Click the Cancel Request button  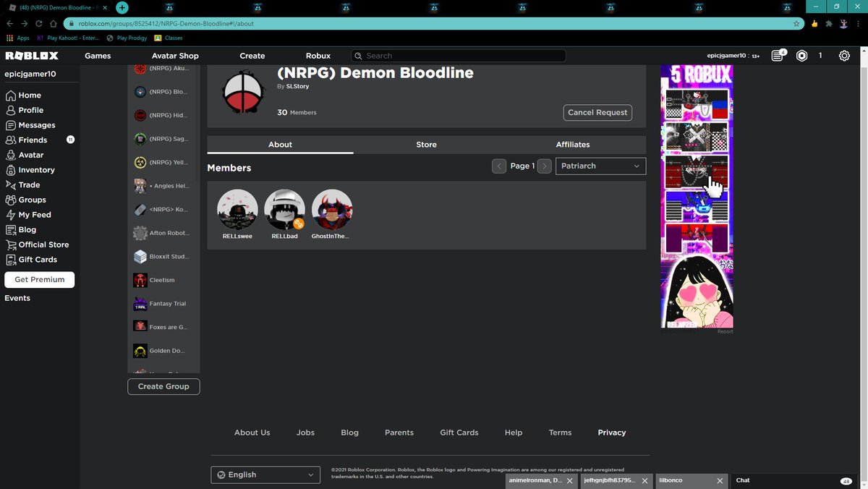click(x=597, y=113)
